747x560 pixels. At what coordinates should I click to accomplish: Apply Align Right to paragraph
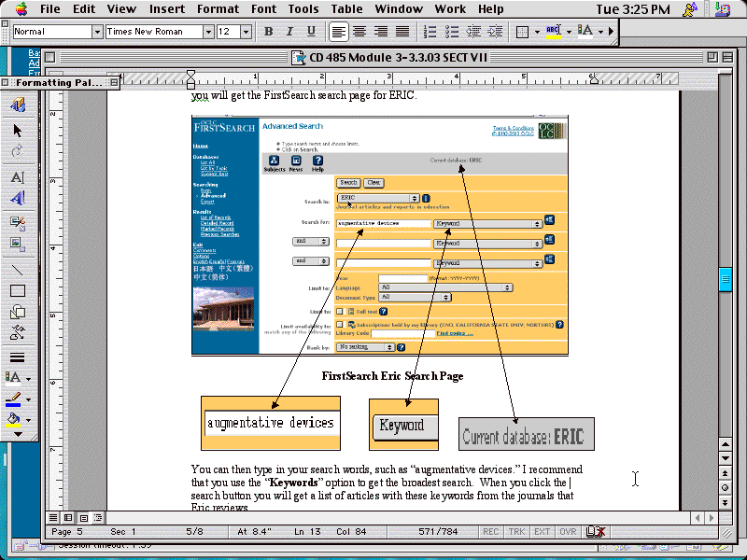[381, 32]
